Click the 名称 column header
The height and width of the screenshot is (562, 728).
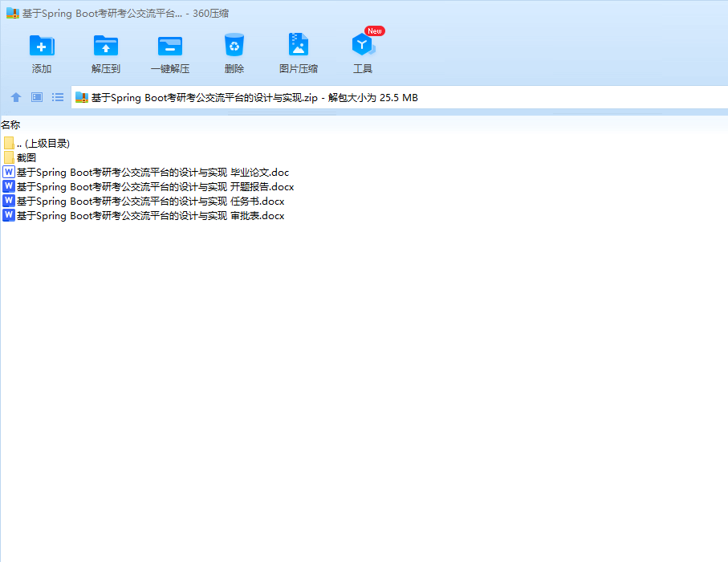point(10,125)
